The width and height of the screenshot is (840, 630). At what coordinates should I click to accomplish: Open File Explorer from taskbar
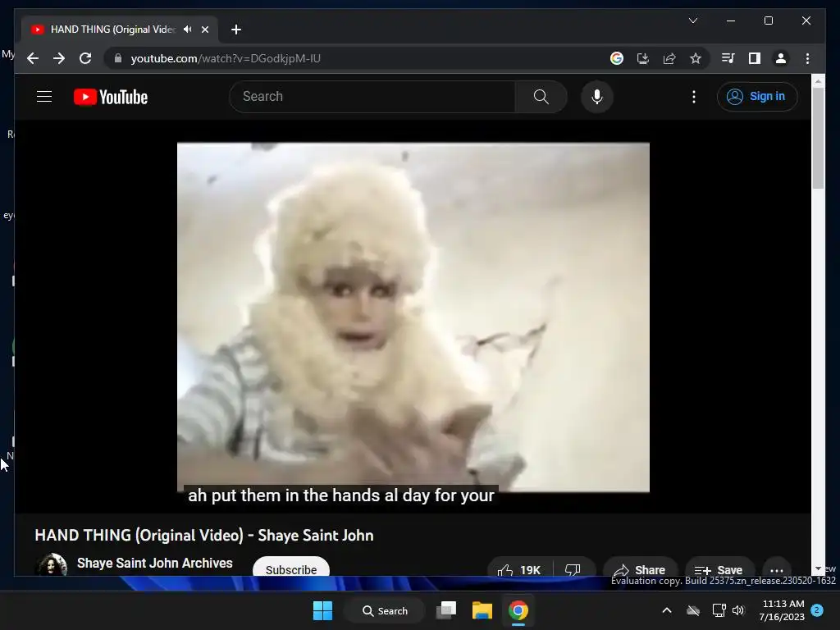tap(482, 610)
